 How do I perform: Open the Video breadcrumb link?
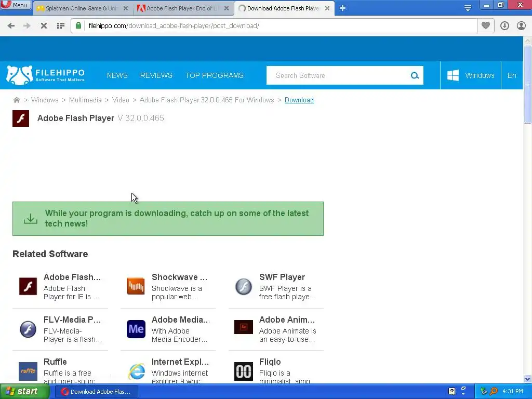[121, 100]
